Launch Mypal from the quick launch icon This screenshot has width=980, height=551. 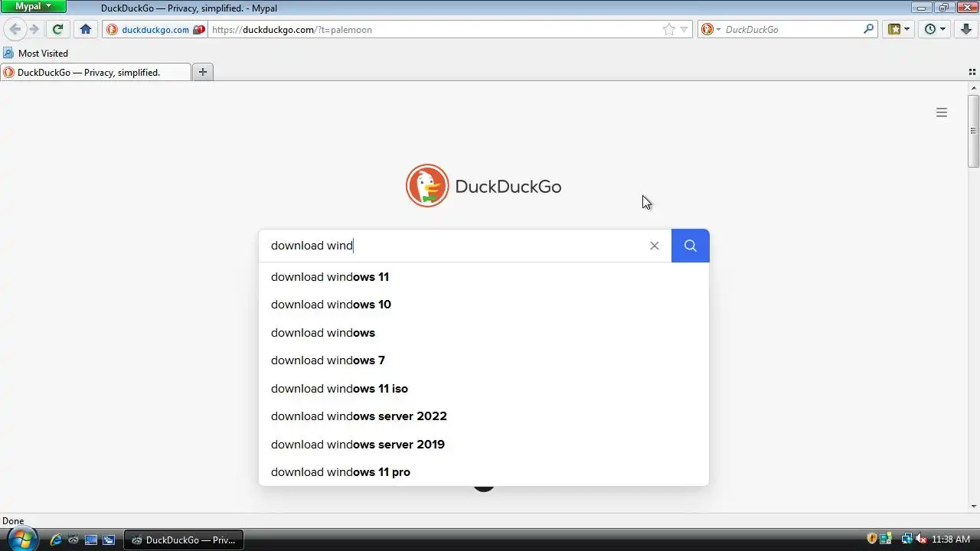point(73,540)
